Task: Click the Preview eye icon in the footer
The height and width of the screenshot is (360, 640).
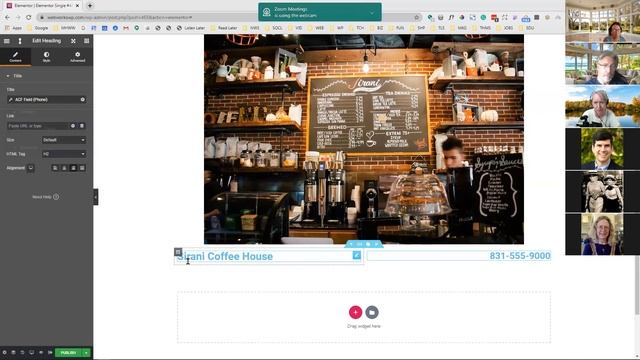Action: tap(41, 353)
